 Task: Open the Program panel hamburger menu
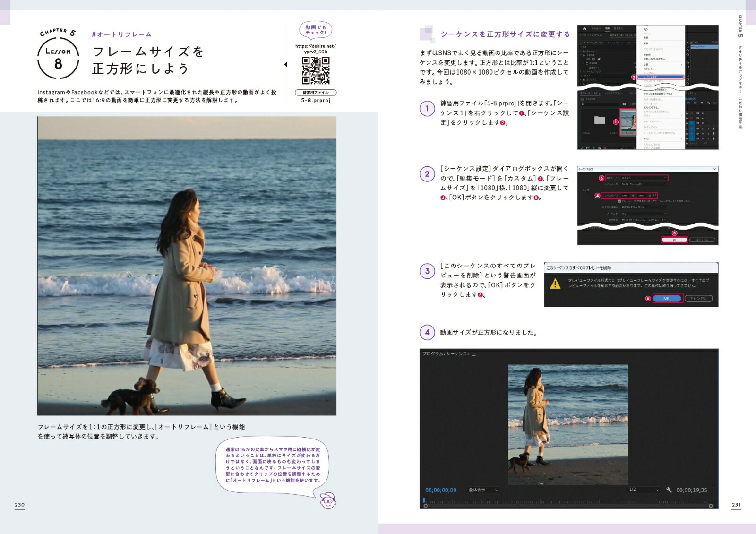[x=474, y=354]
